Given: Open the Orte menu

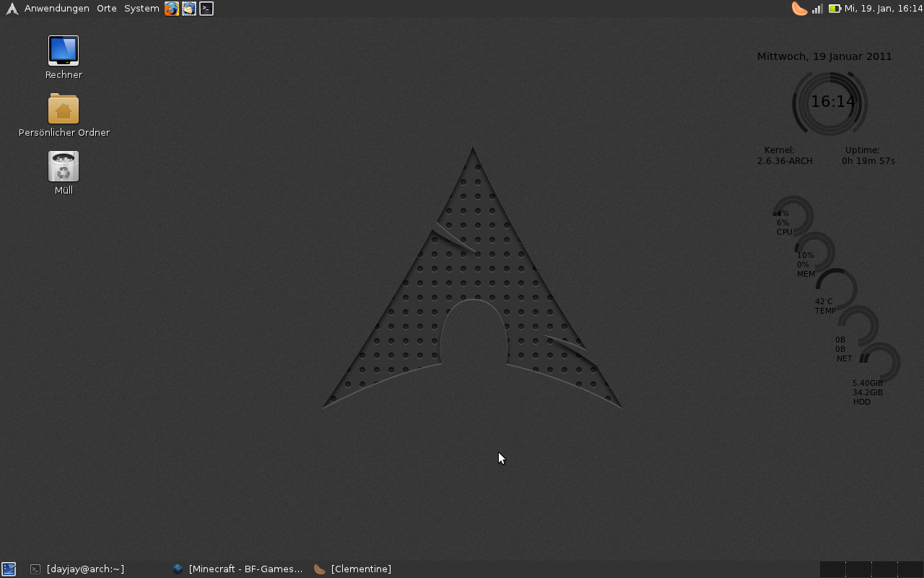Looking at the screenshot, I should tap(107, 9).
